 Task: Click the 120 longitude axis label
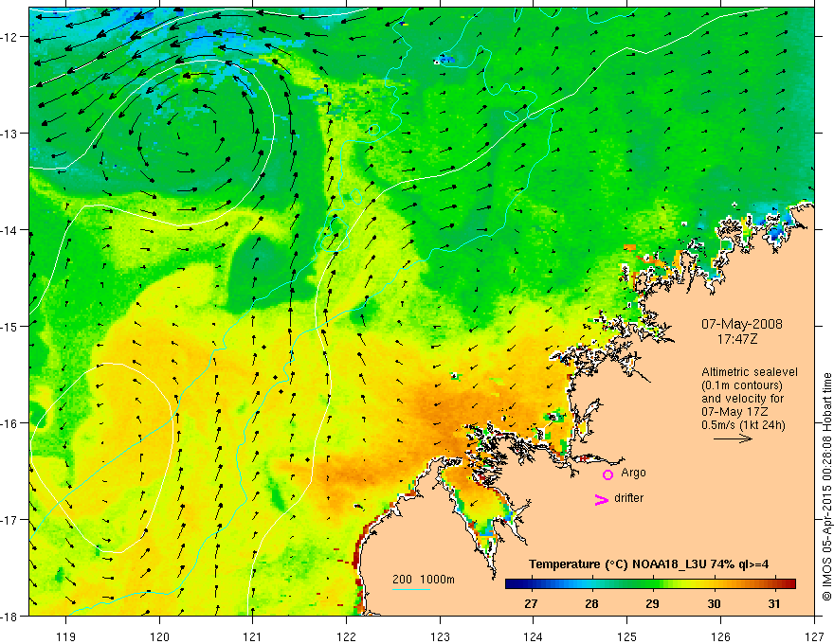pos(159,636)
